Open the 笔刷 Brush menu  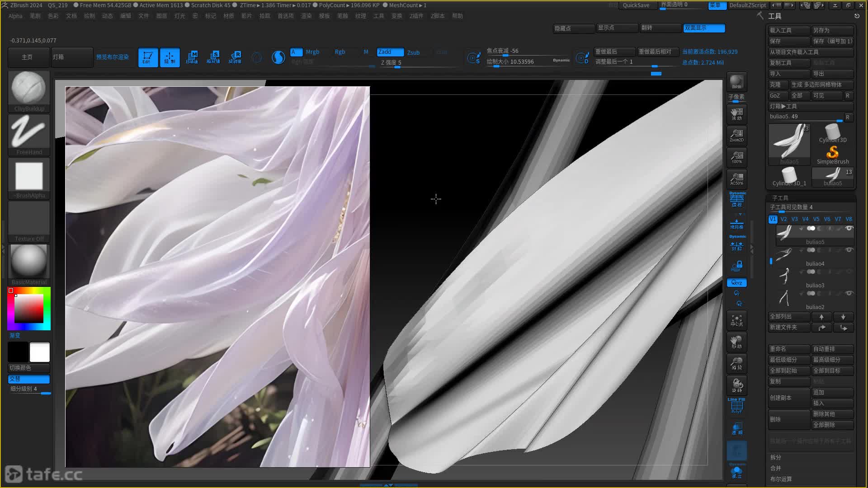tap(35, 16)
